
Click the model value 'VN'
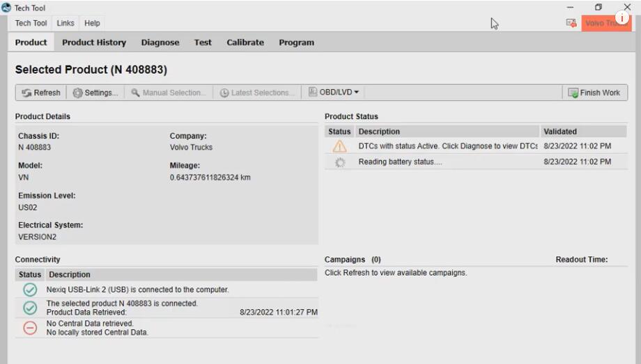[23, 177]
